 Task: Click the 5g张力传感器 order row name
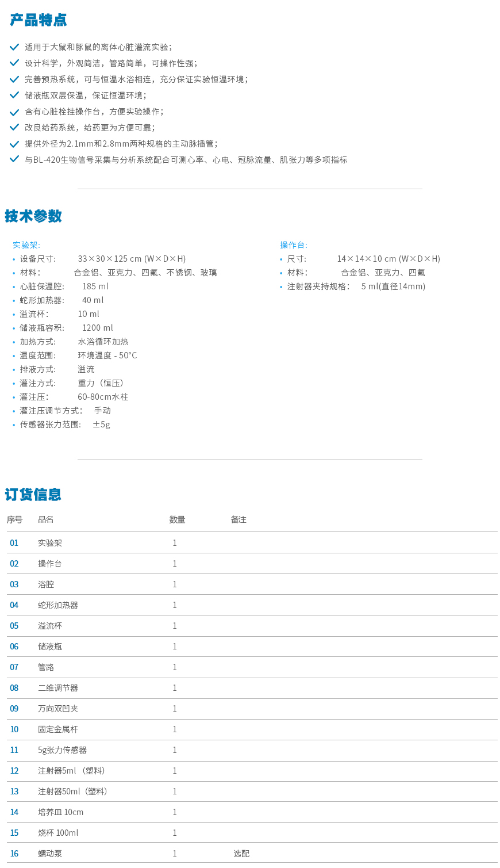click(63, 750)
